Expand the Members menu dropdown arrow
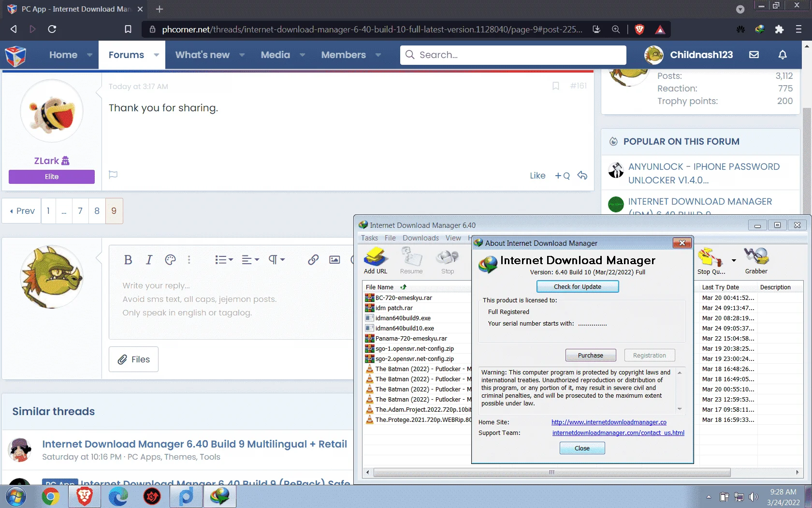The width and height of the screenshot is (812, 508). (x=378, y=55)
